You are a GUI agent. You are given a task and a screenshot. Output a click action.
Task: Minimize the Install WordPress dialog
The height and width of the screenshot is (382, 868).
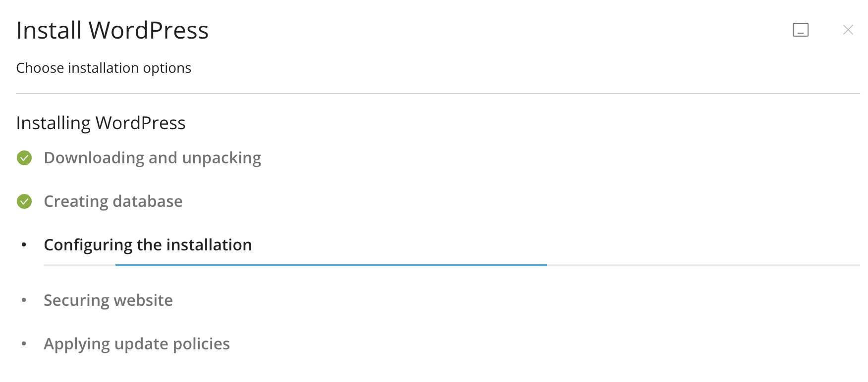pos(800,30)
